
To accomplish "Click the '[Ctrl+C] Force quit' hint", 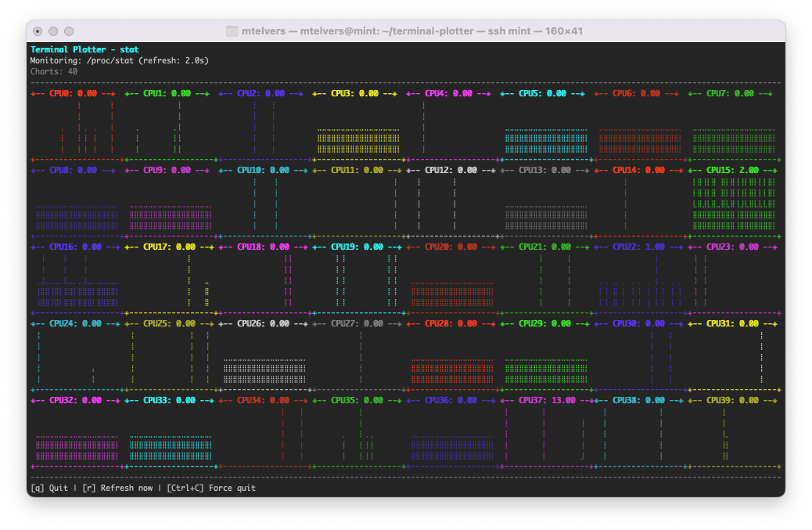I will 211,488.
